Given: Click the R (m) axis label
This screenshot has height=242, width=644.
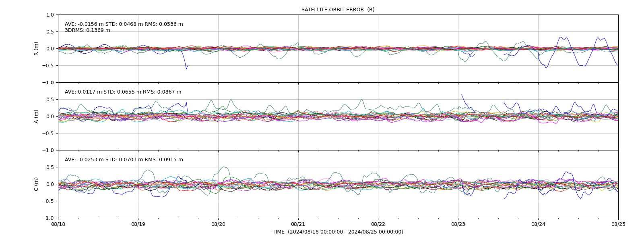Looking at the screenshot, I should (36, 48).
